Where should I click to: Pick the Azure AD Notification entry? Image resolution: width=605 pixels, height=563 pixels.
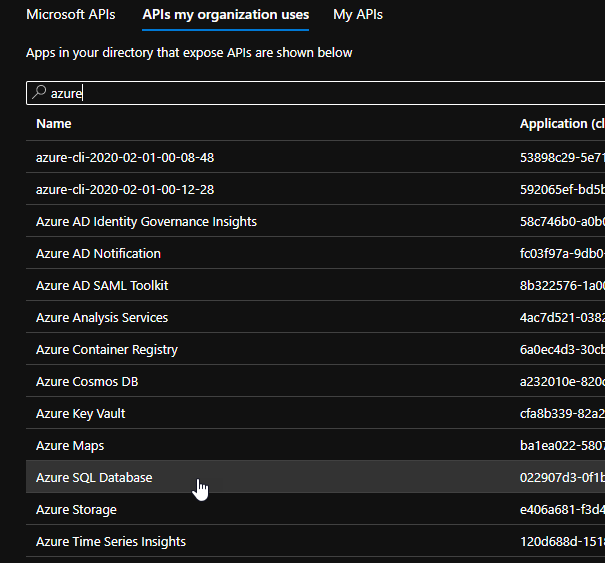click(316, 253)
